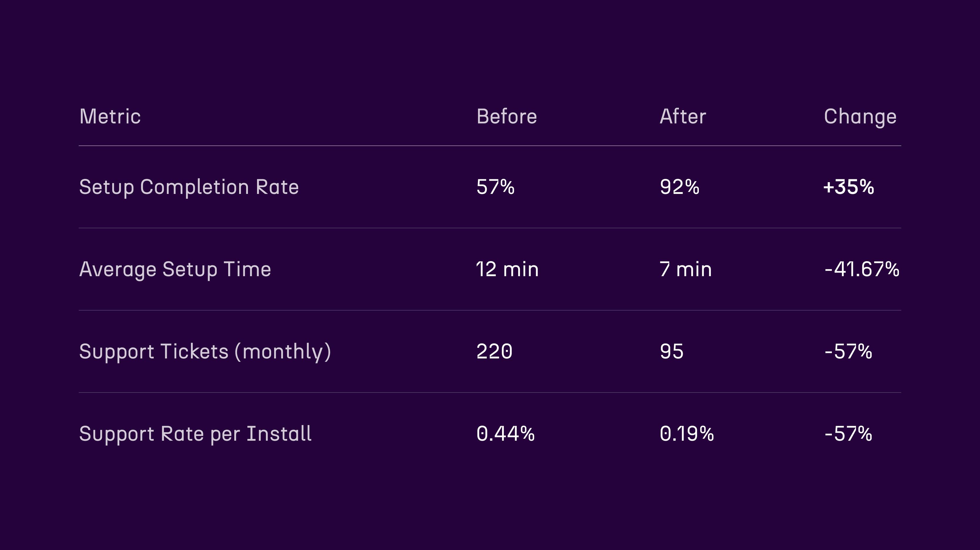Click the 12 min before value
The image size is (980, 550).
tap(507, 269)
